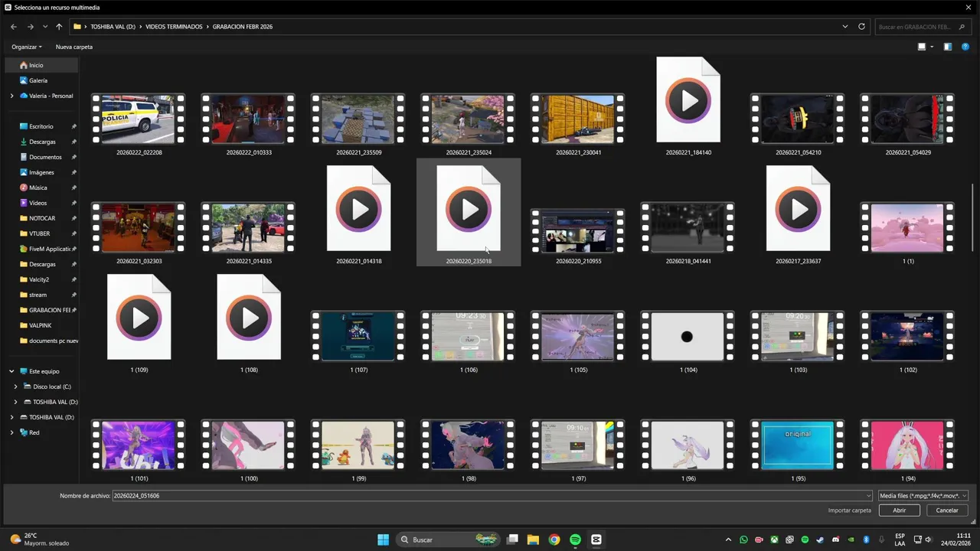Open the Bluetooth tray icon
Image resolution: width=980 pixels, height=551 pixels.
pyautogui.click(x=866, y=540)
